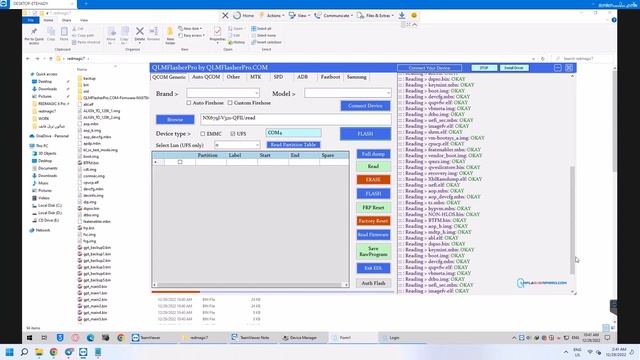Screen dimensions: 640x360
Task: Click the partition table horizontal scrollbar
Action: (x=250, y=284)
